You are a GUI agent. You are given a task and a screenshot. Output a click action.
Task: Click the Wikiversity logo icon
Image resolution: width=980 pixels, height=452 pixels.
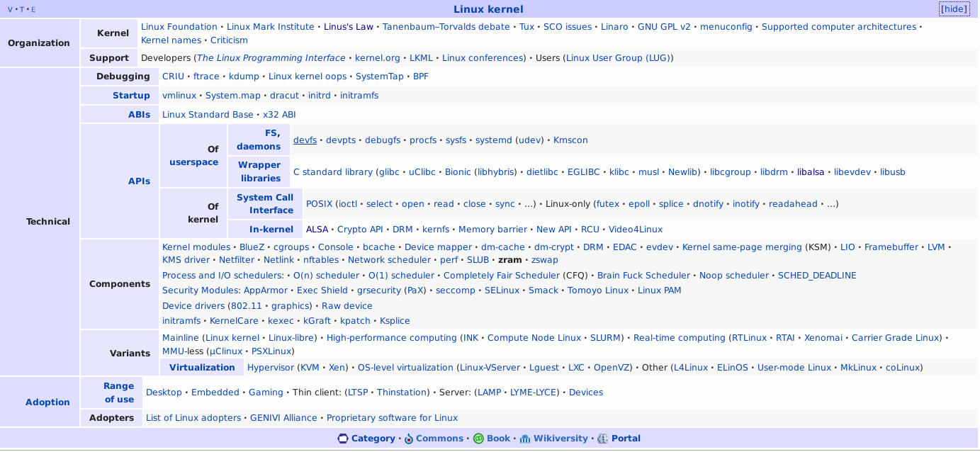click(x=525, y=439)
